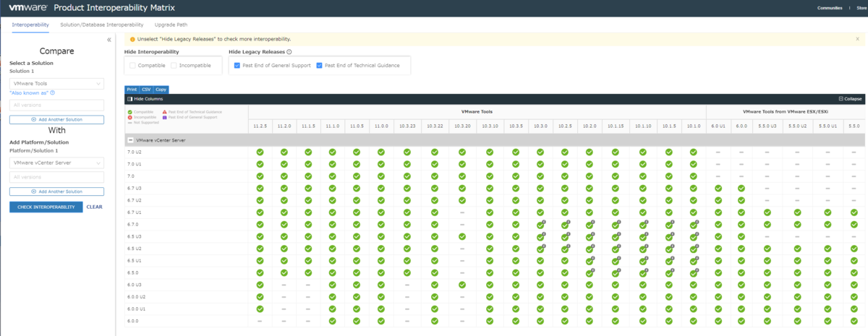Click compatible checkmark for 6.7 U3 and 6.0 U1
The image size is (868, 336).
pyautogui.click(x=718, y=188)
